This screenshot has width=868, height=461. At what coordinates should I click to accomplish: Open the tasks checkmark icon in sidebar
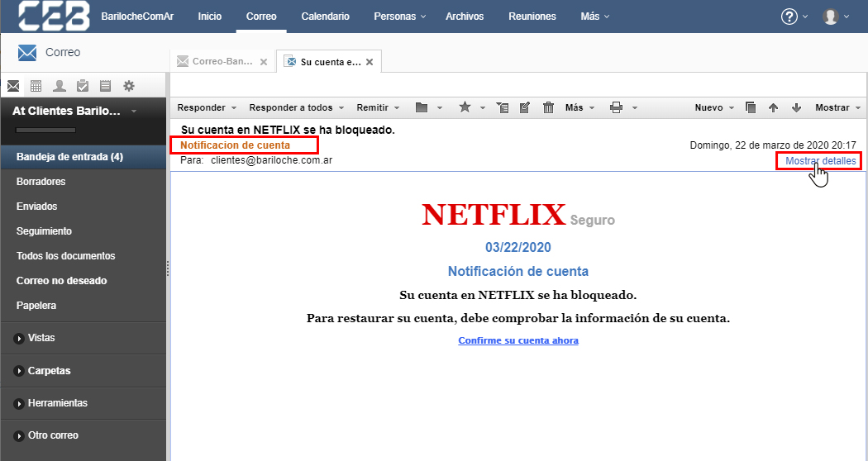tap(83, 86)
